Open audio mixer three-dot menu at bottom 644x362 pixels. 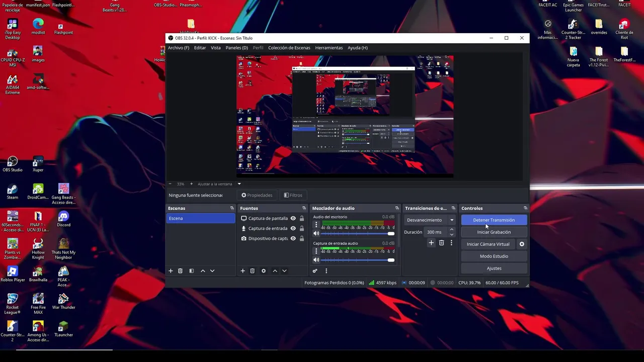point(326,271)
